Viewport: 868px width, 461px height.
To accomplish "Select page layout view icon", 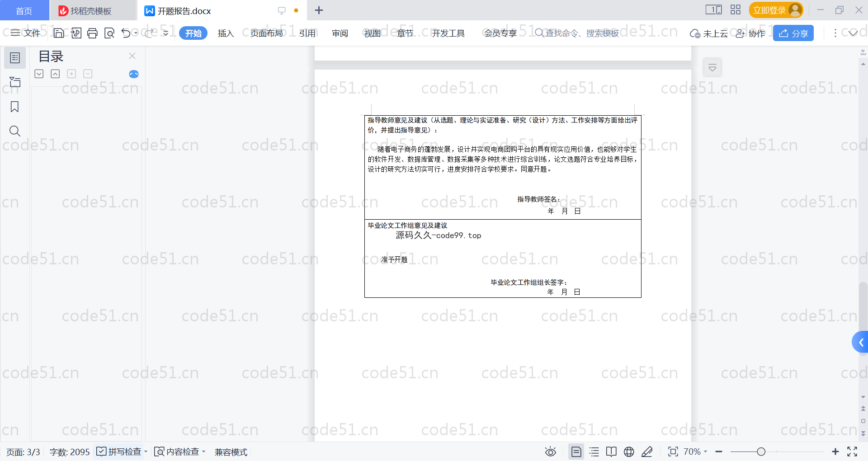I will (576, 452).
